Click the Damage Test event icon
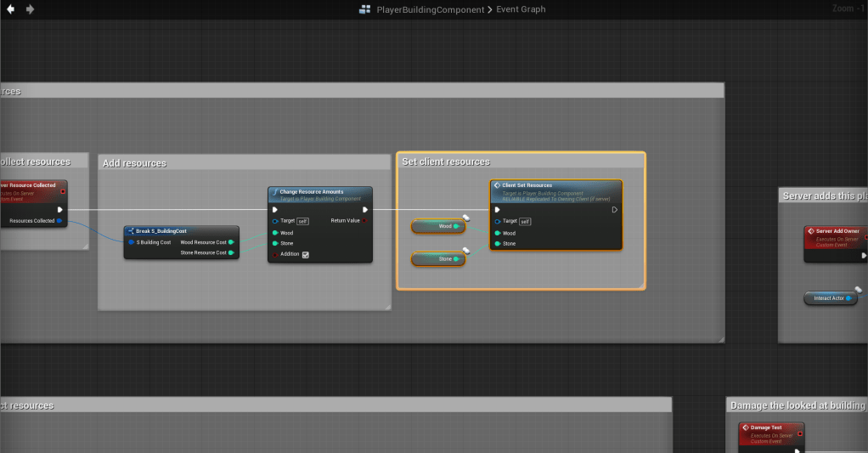This screenshot has height=453, width=868. click(x=745, y=428)
